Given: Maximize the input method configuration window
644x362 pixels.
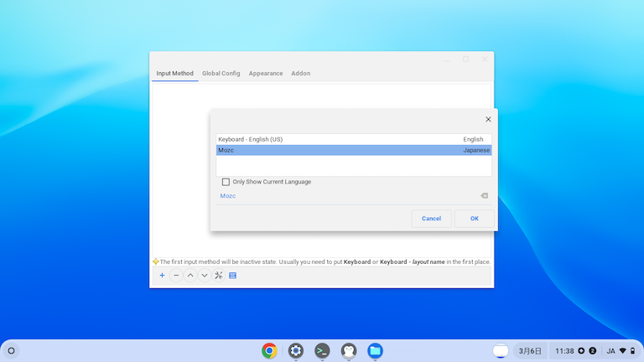Looking at the screenshot, I should pyautogui.click(x=465, y=59).
